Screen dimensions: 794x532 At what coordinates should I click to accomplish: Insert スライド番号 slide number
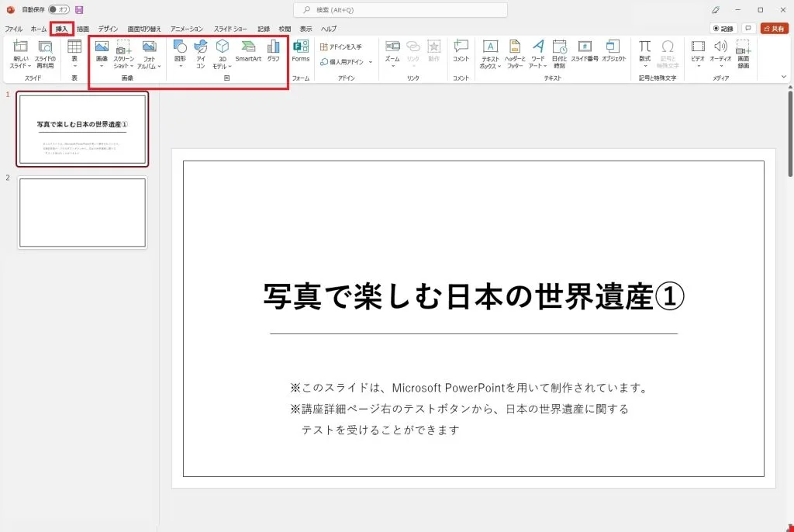pyautogui.click(x=585, y=51)
